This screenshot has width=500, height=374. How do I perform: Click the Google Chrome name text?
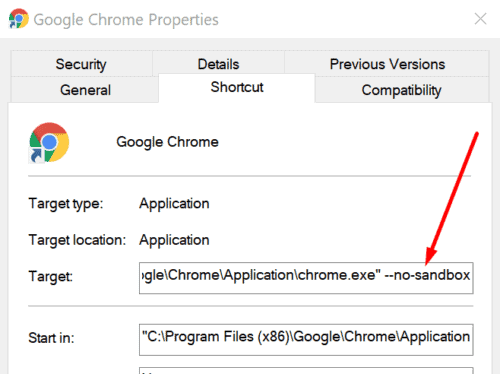(167, 142)
